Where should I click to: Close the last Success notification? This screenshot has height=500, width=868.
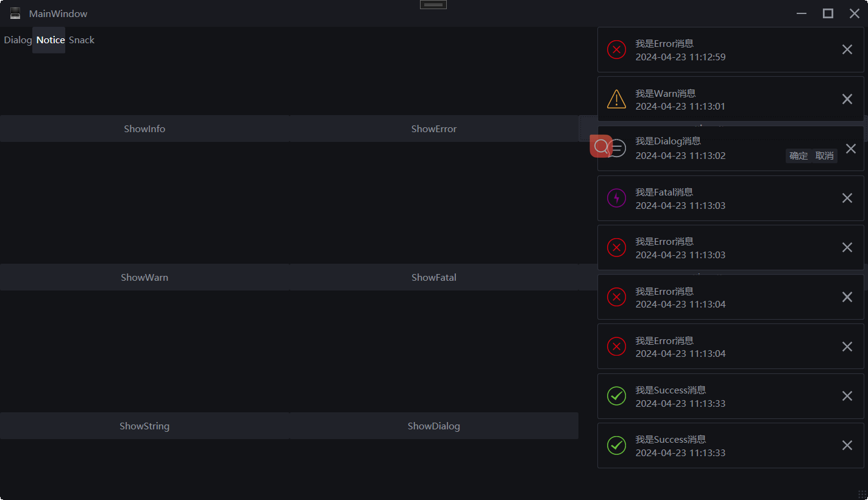(x=847, y=445)
